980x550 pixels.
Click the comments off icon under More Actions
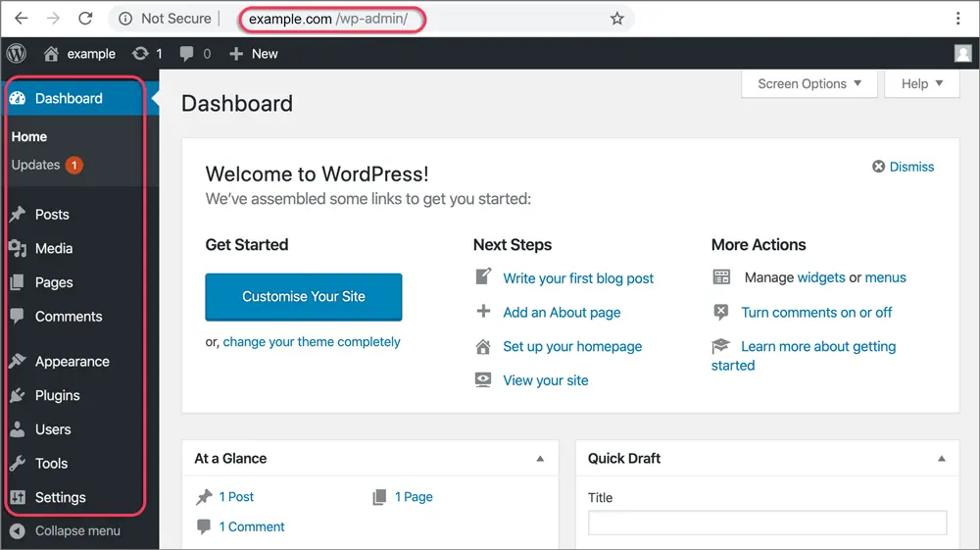pos(721,312)
